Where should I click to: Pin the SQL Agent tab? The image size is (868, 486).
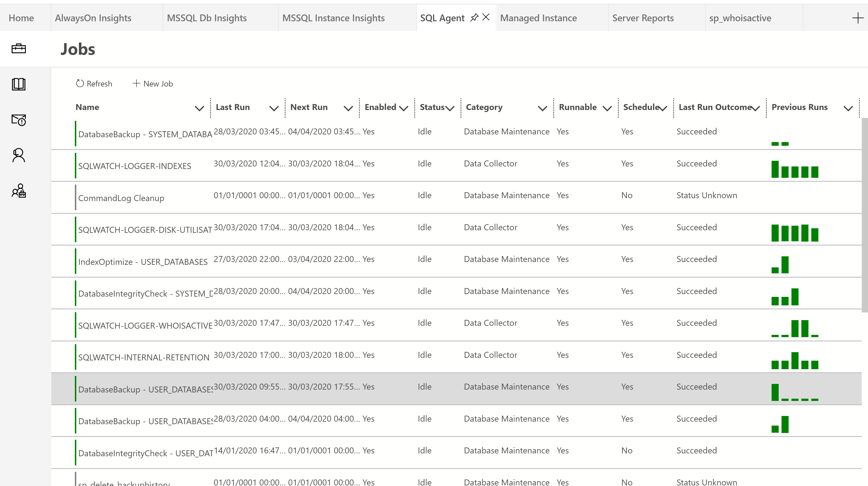(x=474, y=18)
